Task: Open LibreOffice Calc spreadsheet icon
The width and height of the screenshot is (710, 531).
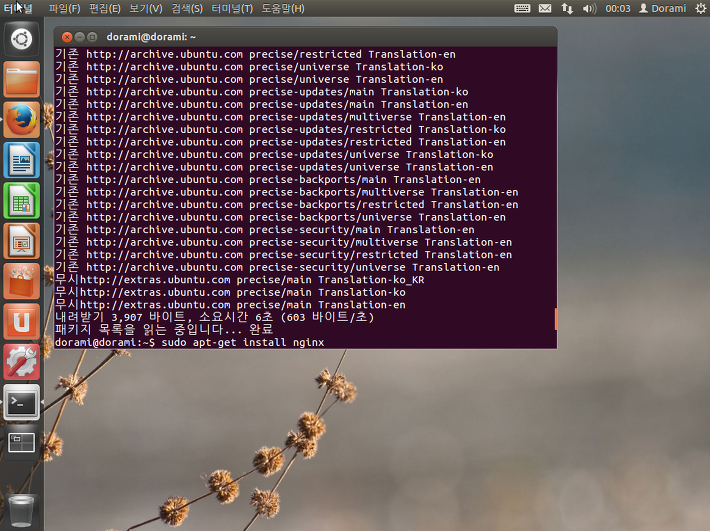Action: [x=21, y=201]
